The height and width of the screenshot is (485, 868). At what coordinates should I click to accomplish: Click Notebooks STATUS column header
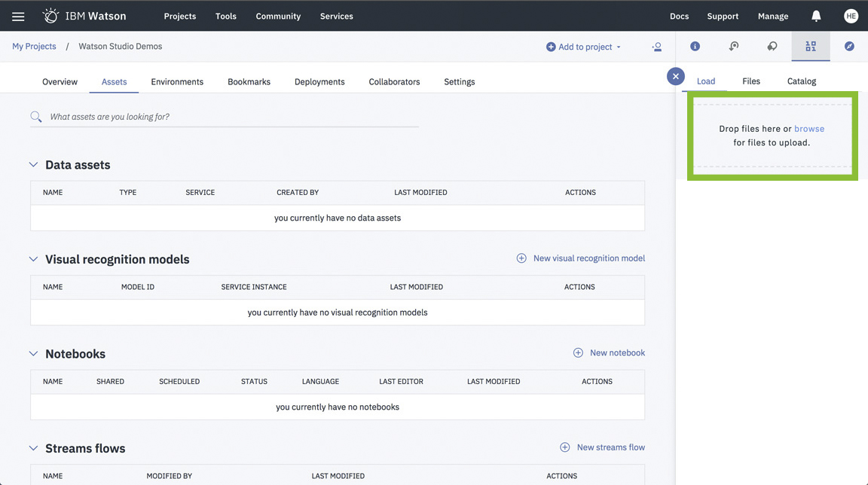click(x=254, y=382)
